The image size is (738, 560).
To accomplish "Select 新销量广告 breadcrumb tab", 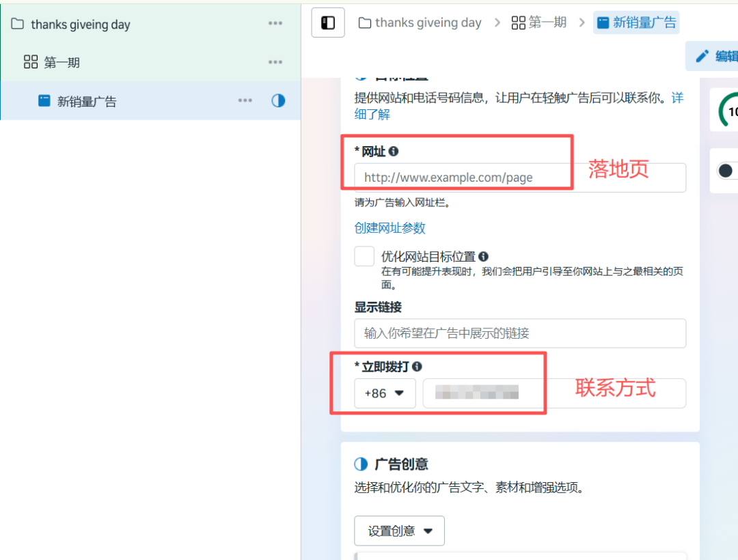I will click(636, 23).
